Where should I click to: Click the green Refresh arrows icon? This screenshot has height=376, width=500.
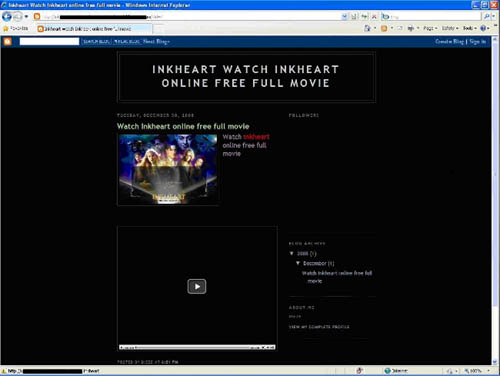point(364,16)
